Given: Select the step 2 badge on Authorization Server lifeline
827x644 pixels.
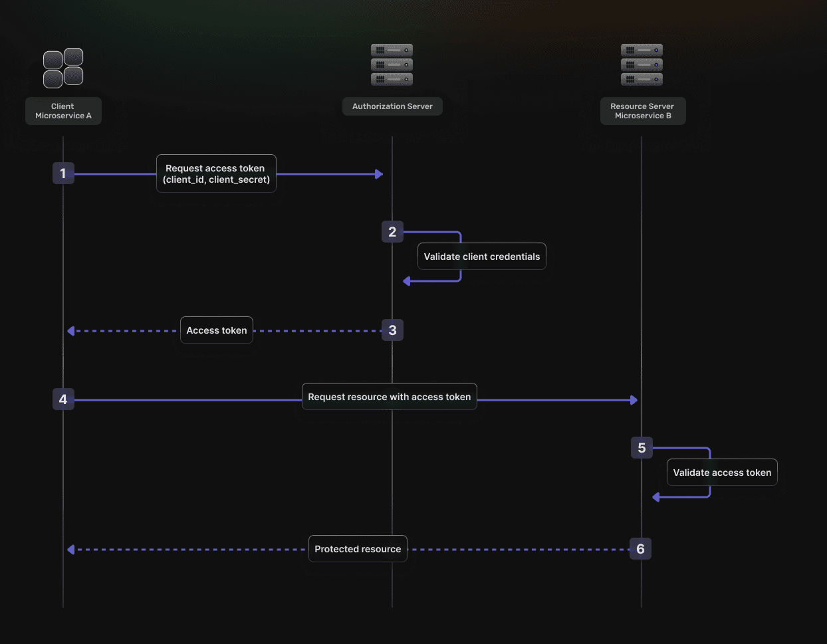Looking at the screenshot, I should [392, 231].
